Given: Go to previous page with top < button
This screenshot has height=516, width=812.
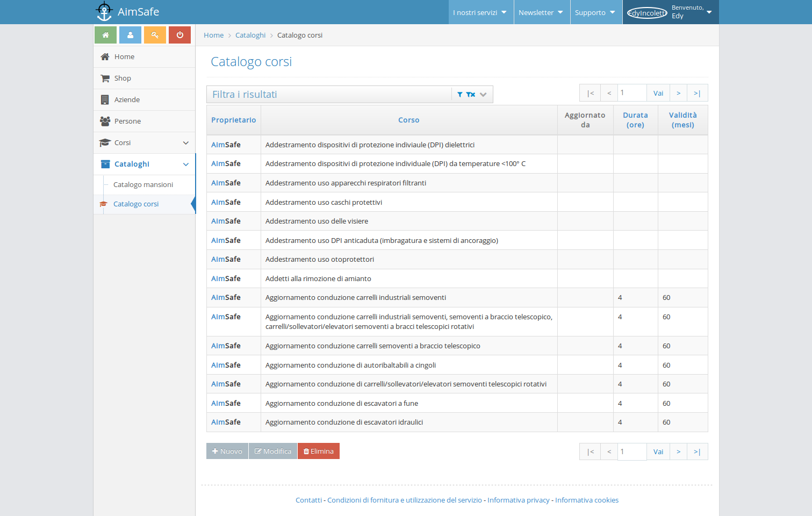Looking at the screenshot, I should (x=609, y=93).
